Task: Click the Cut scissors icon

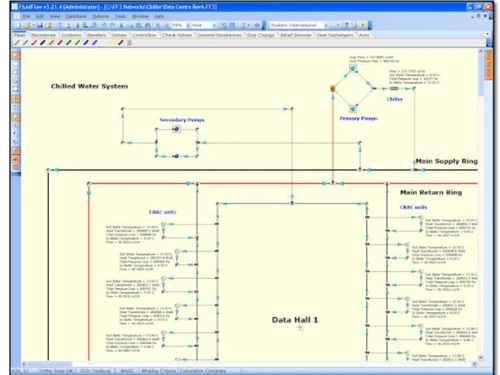Action: [121, 25]
